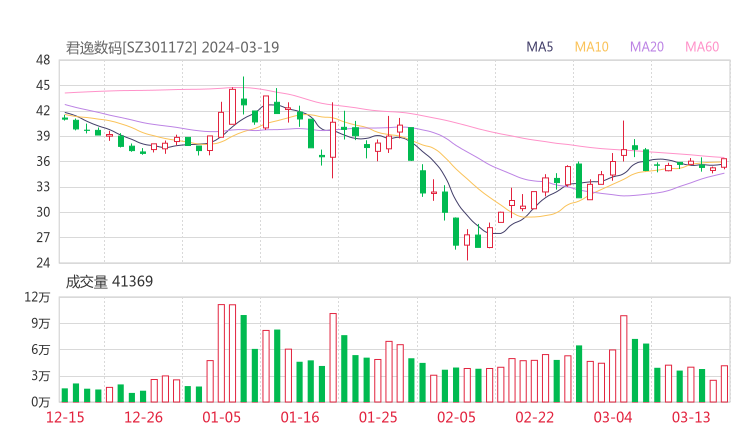740x440 pixels.
Task: Click the 36 price axis label
Action: [43, 161]
